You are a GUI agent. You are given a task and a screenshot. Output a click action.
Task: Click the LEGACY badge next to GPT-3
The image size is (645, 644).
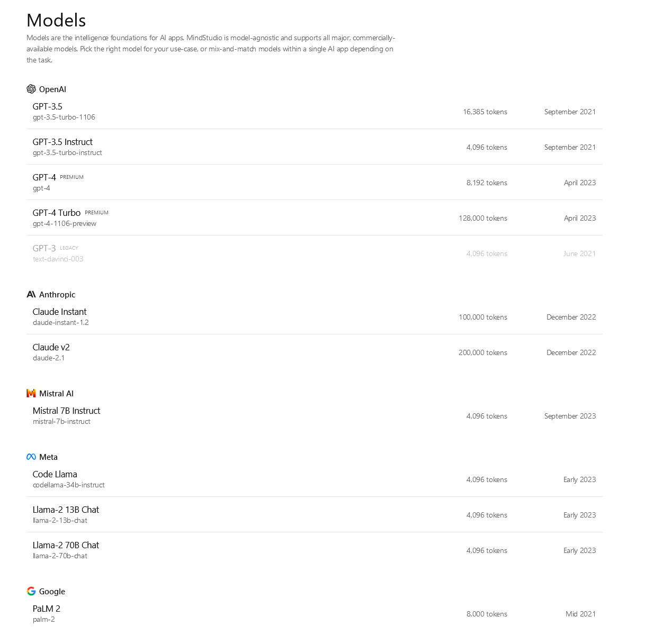pyautogui.click(x=69, y=248)
